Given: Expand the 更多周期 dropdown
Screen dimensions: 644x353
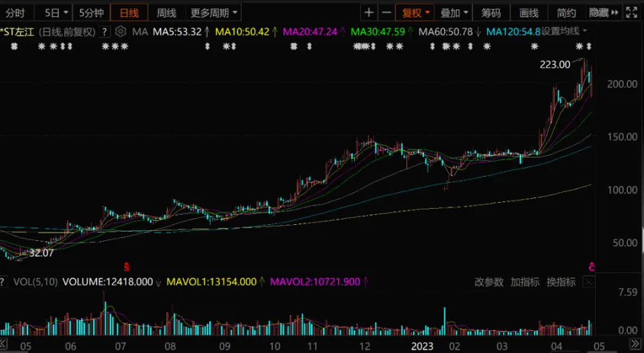Looking at the screenshot, I should (213, 13).
